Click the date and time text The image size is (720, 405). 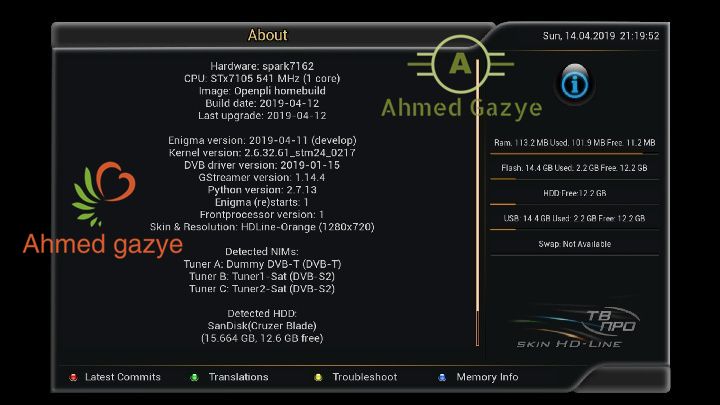(601, 36)
